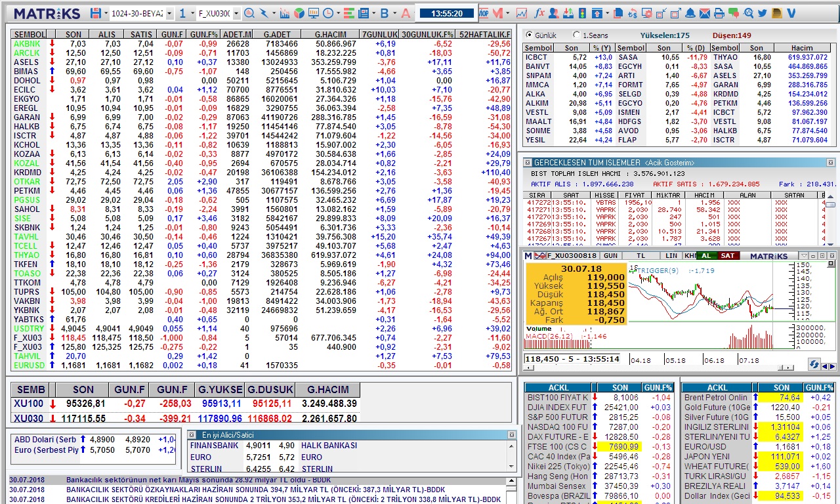Image resolution: width=840 pixels, height=504 pixels.
Task: Open the chart window triangle dropdown menu
Action: point(804,255)
